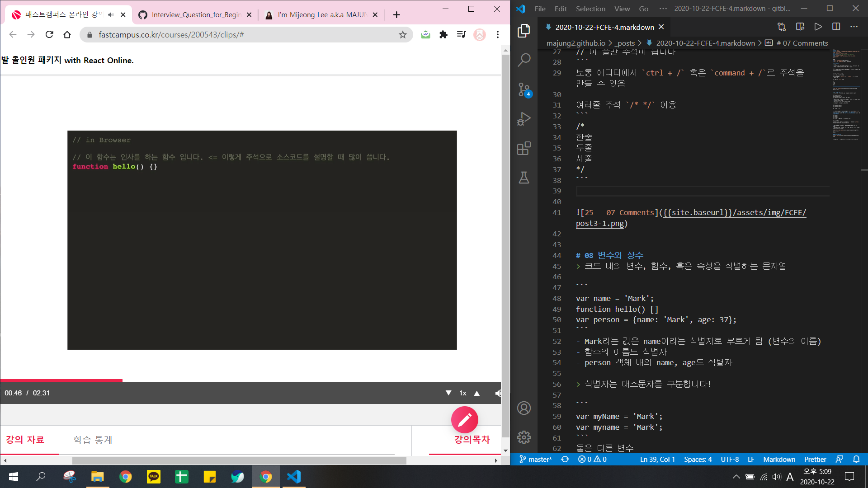Open the Go menu in VS Code
The width and height of the screenshot is (868, 488).
643,9
